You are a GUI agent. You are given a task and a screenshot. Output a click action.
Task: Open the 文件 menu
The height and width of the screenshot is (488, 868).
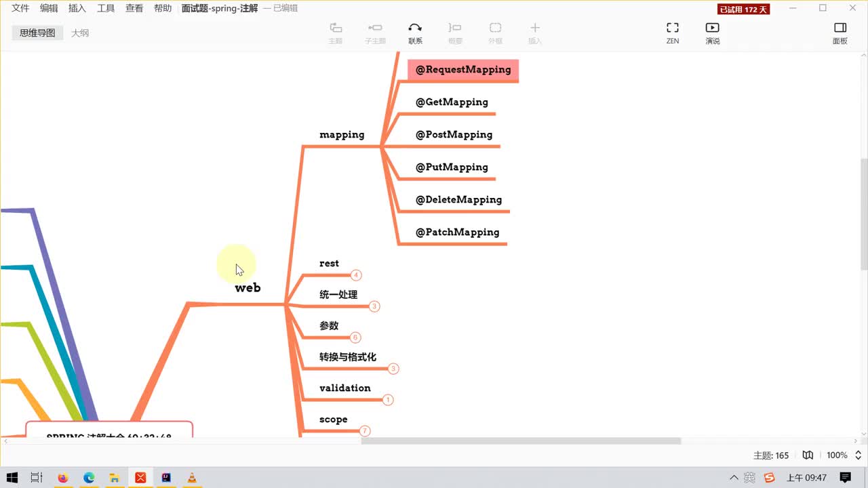pos(20,8)
